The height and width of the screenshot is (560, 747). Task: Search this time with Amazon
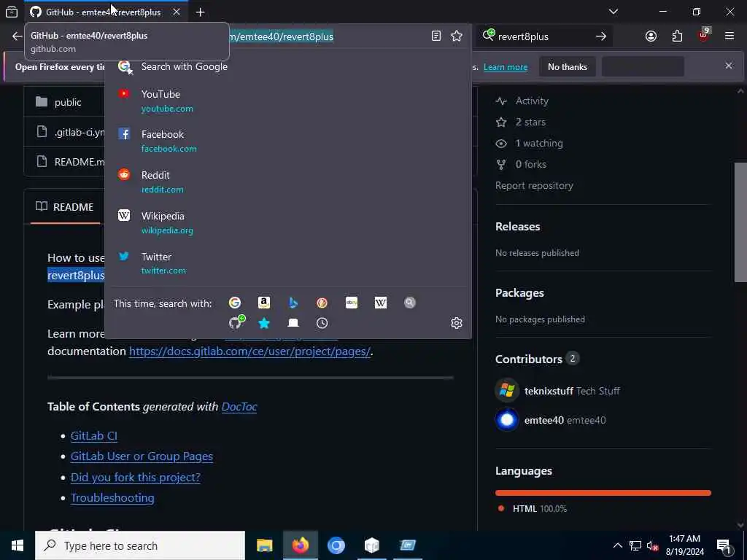(264, 303)
